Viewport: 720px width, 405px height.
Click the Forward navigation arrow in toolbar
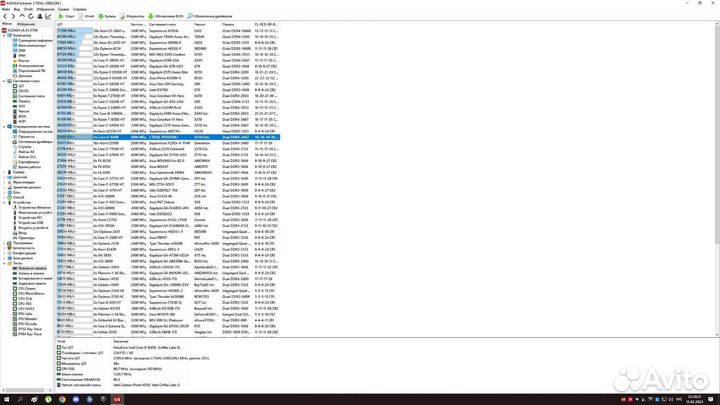(14, 17)
